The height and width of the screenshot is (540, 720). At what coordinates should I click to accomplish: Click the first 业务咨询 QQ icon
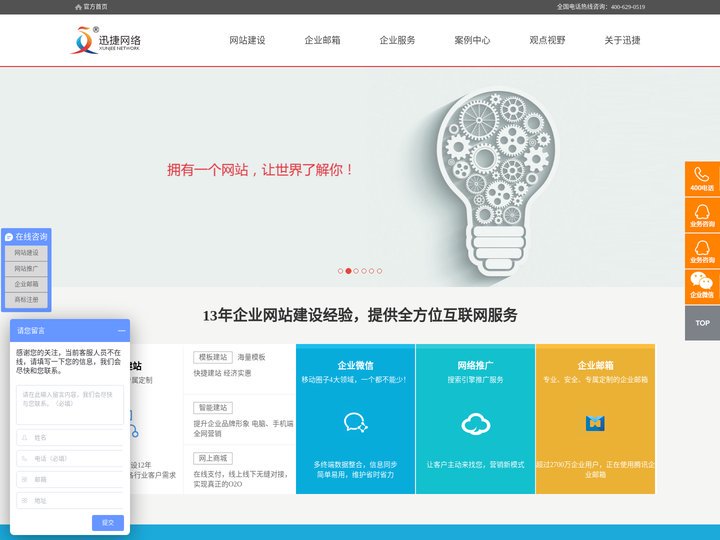(702, 215)
